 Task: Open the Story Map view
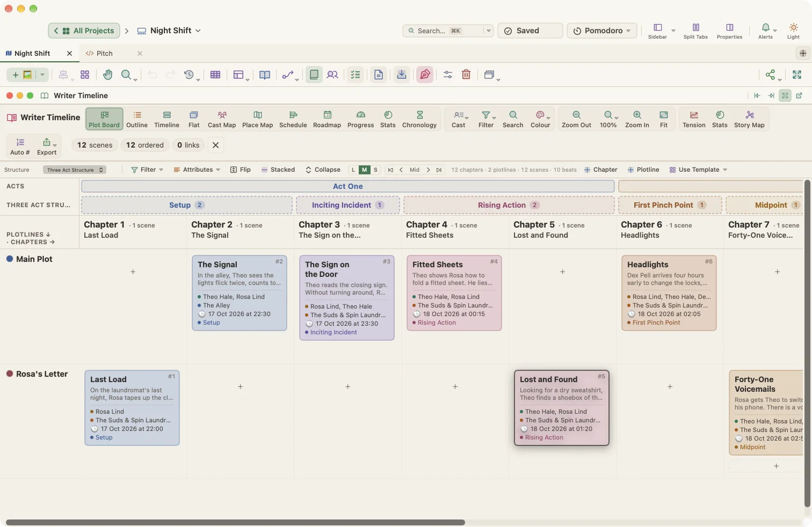click(x=749, y=119)
